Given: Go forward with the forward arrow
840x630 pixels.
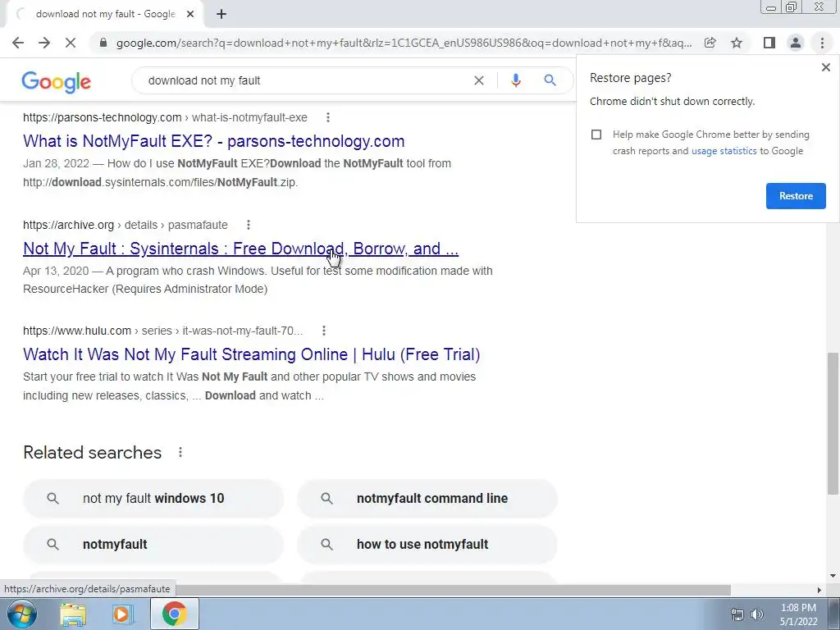Looking at the screenshot, I should coord(44,43).
